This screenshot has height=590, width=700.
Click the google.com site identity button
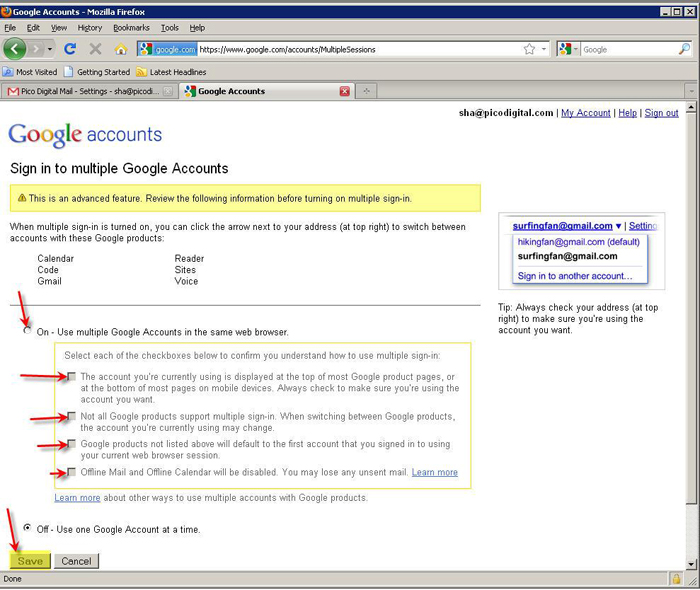(x=168, y=49)
